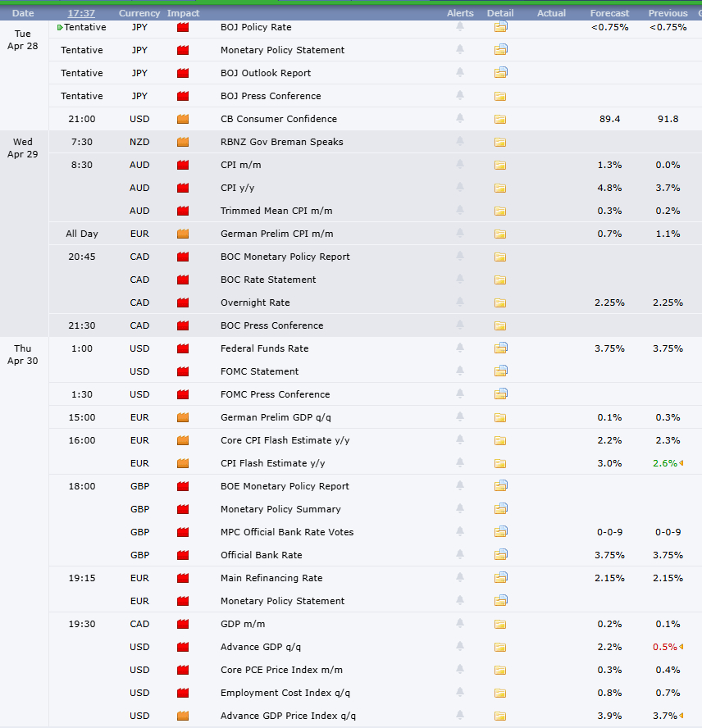Screen dimensions: 702x728
Task: Toggle alert bell for Employment Cost Index
Action: pos(460,693)
